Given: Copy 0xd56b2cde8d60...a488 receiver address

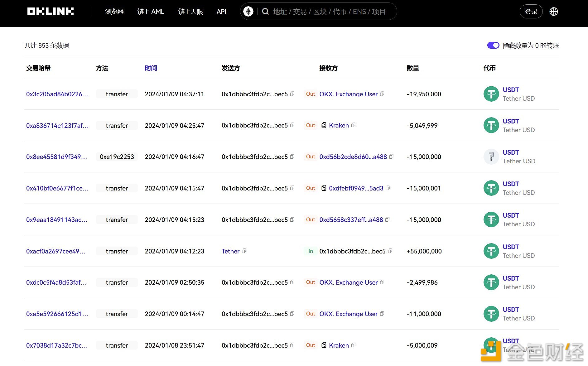Looking at the screenshot, I should point(391,157).
